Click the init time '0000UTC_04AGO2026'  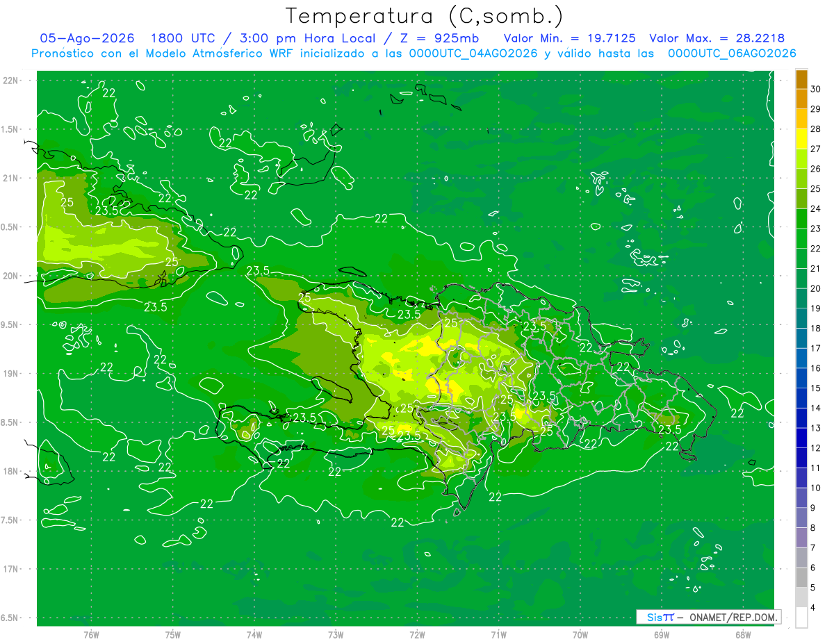click(x=473, y=53)
